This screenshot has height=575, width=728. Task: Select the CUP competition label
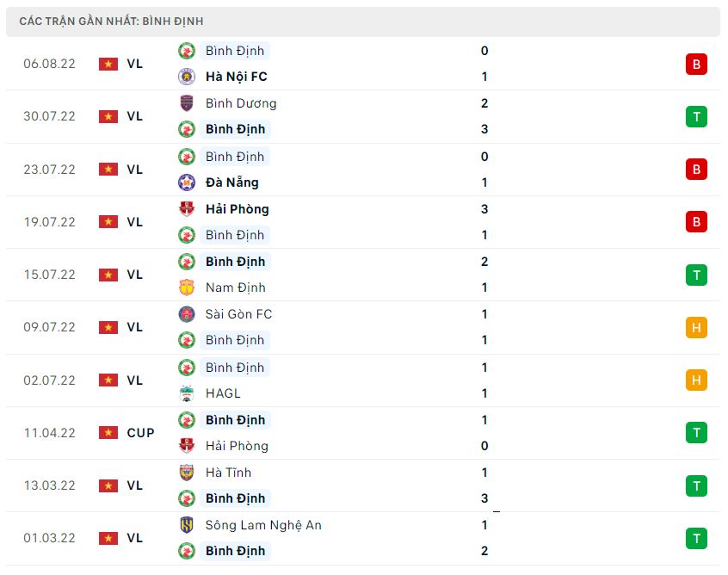[140, 433]
